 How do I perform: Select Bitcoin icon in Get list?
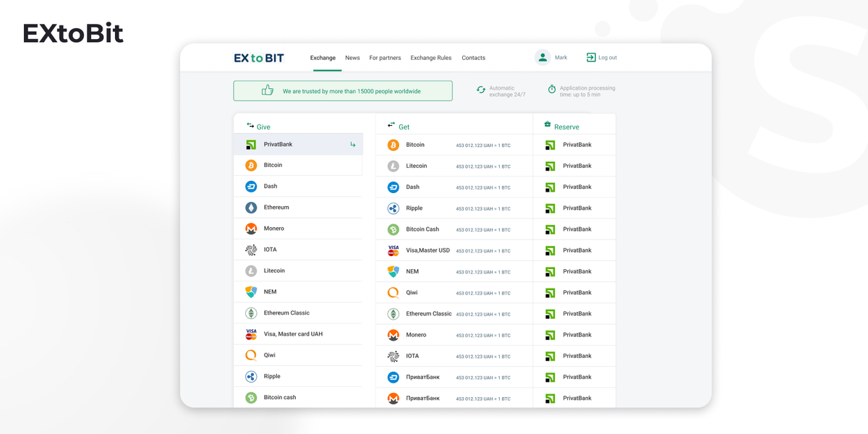[x=393, y=145]
